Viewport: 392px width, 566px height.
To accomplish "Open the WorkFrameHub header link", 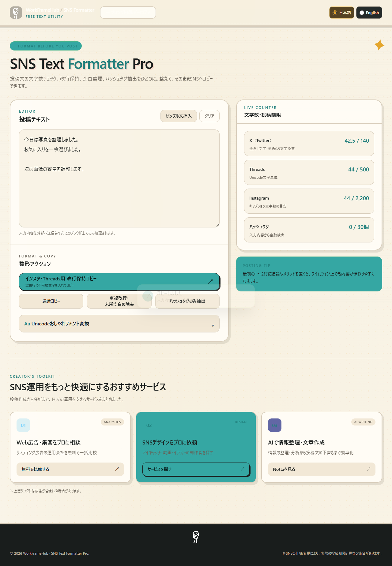I will pos(42,10).
